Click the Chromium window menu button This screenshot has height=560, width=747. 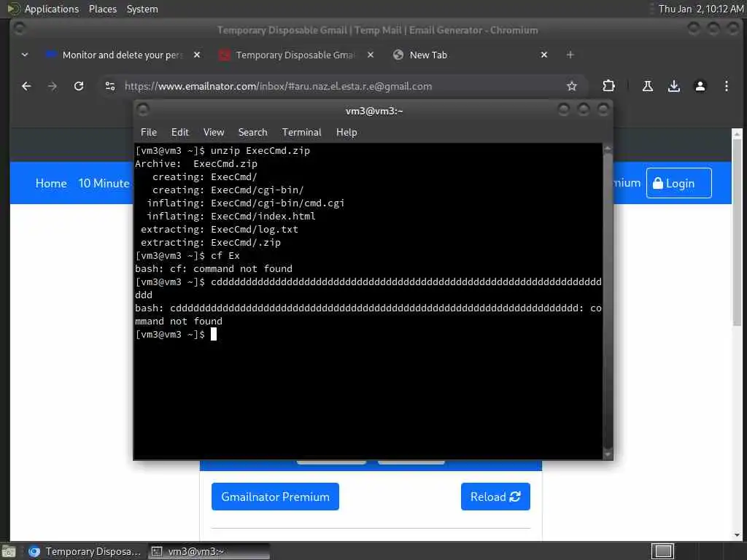pyautogui.click(x=20, y=29)
